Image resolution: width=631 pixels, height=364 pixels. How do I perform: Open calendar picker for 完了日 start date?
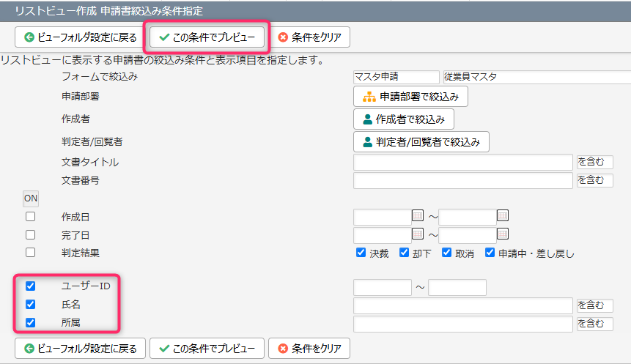418,234
